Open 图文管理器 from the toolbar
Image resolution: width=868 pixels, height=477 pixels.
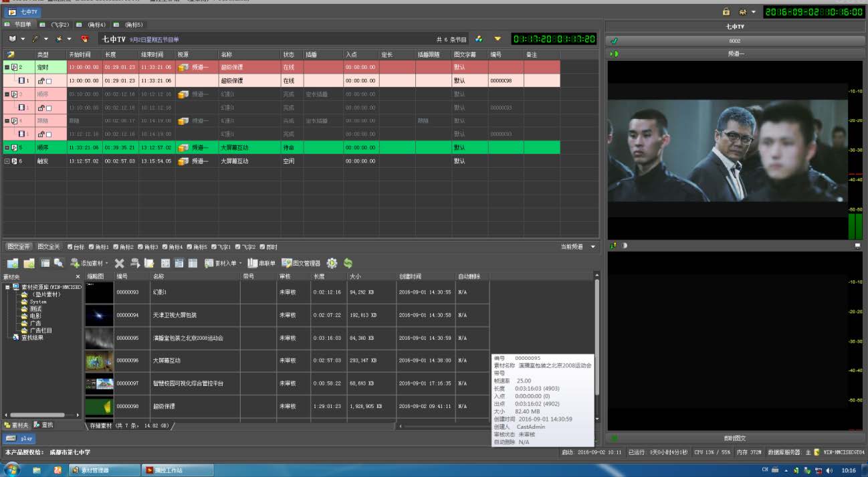pos(301,264)
